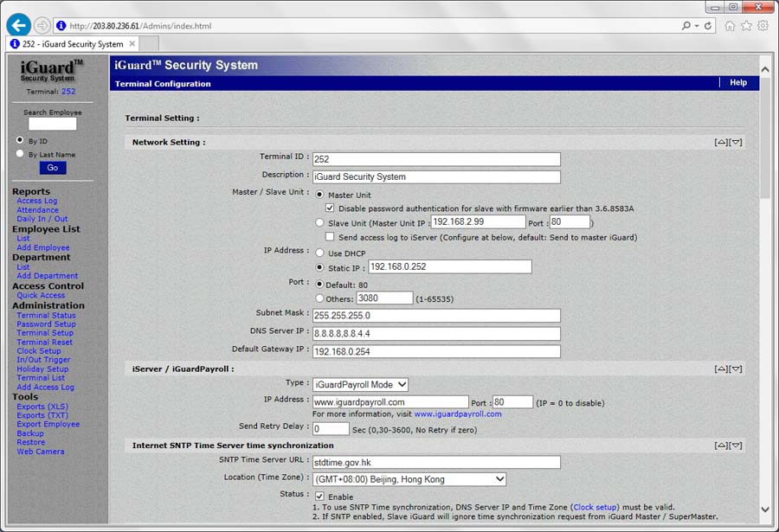The width and height of the screenshot is (779, 532).
Task: Select Default: 80 port option
Action: click(x=320, y=285)
